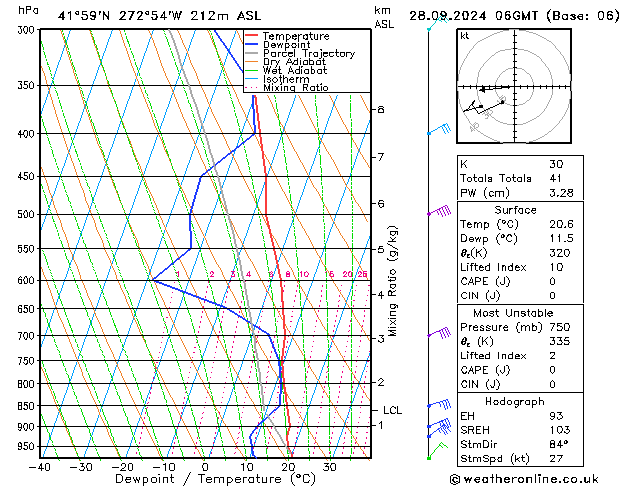Click the red Temperature legend line
Viewport: 629px width, 486px height.
[252, 36]
